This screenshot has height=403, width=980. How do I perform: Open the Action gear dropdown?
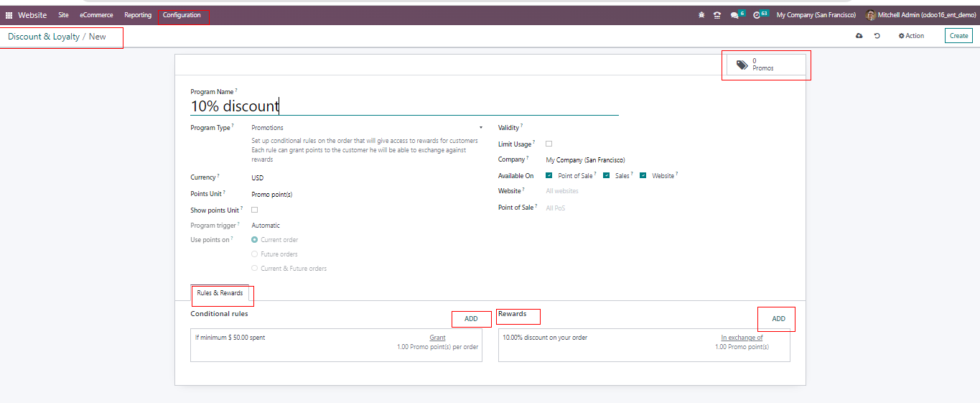click(912, 36)
